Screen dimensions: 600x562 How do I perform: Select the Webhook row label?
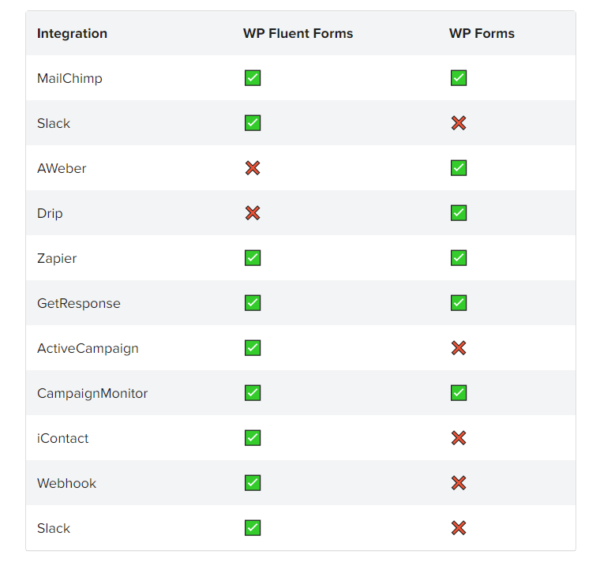tap(67, 483)
